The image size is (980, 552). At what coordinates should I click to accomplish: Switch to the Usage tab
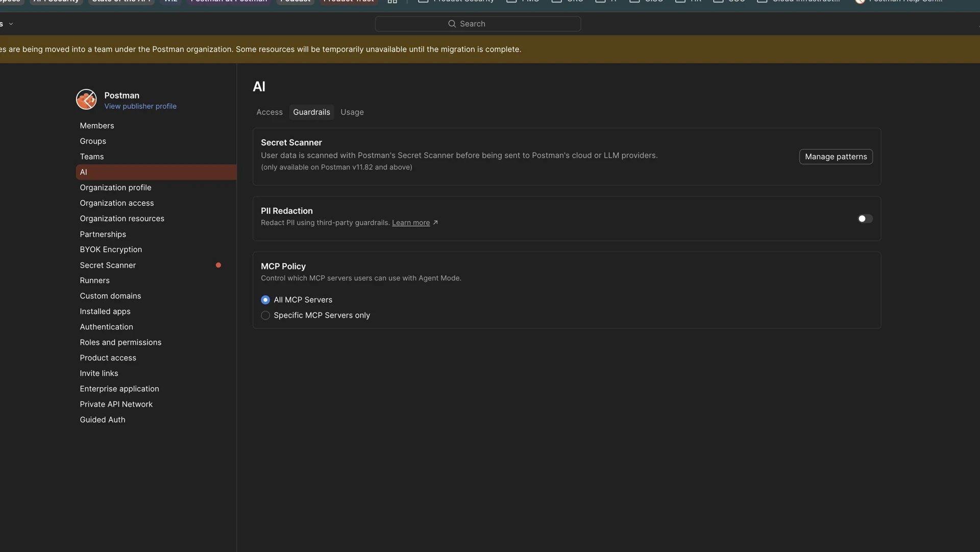coord(352,112)
